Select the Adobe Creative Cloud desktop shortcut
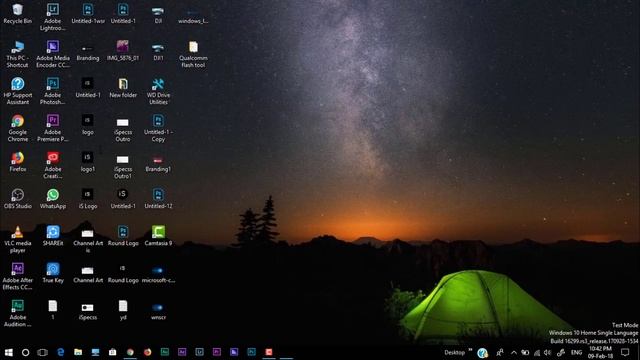The width and height of the screenshot is (640, 360). [53, 165]
